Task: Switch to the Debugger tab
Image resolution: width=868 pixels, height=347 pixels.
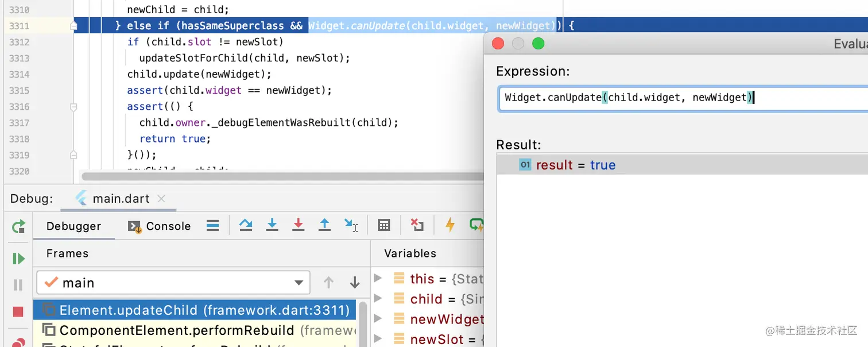Action: click(73, 226)
